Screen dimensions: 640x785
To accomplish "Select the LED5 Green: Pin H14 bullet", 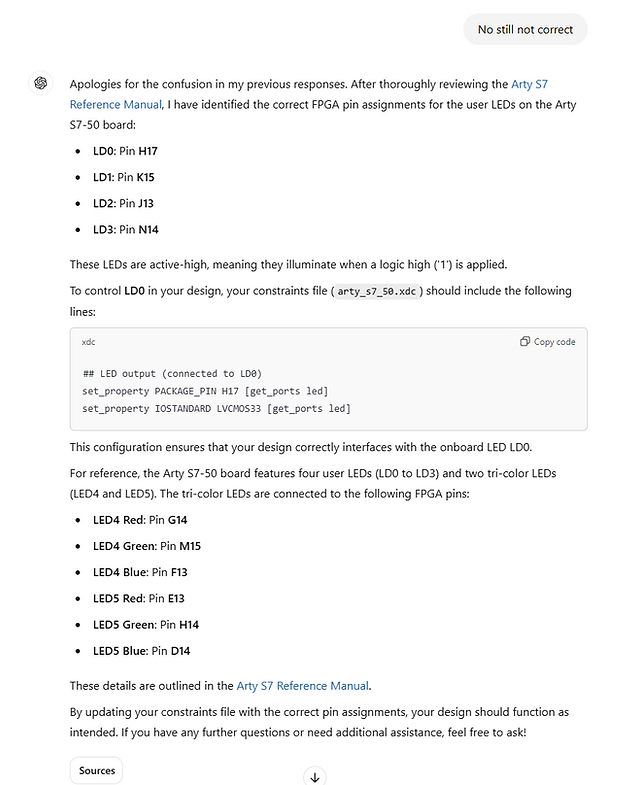I will point(146,625).
